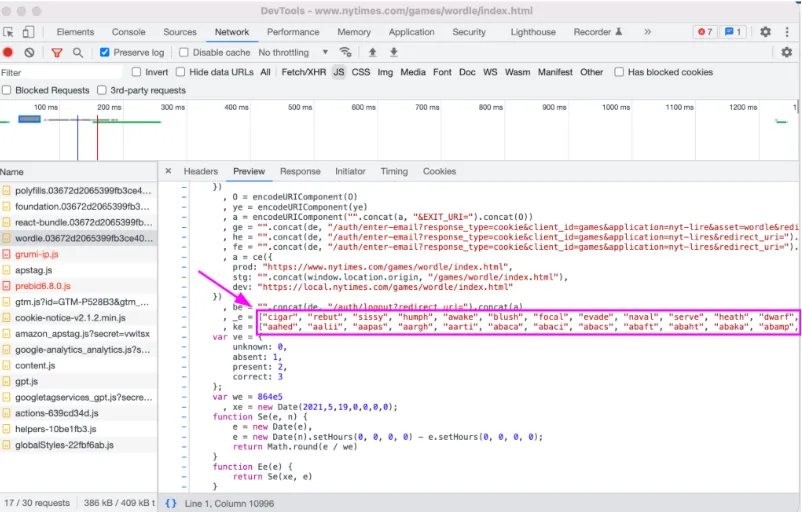The image size is (802, 512).
Task: Show the Cookies detail tab
Action: 439,171
